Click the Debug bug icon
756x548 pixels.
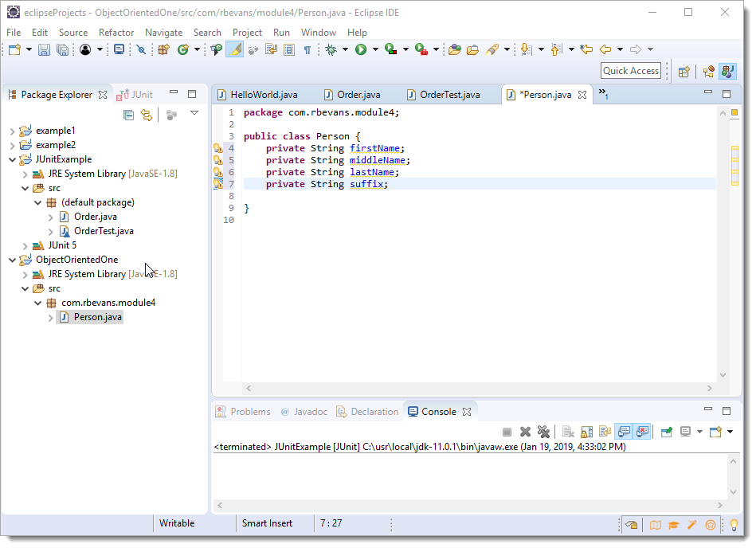[x=331, y=49]
